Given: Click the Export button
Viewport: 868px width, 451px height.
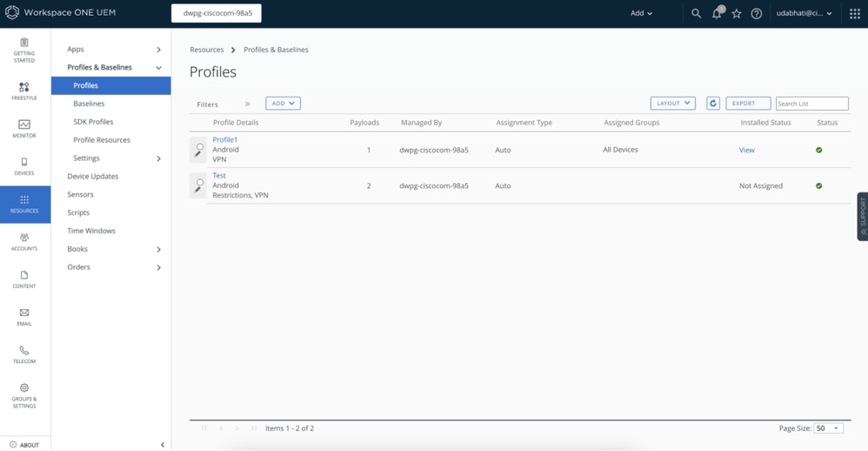Looking at the screenshot, I should 748,103.
